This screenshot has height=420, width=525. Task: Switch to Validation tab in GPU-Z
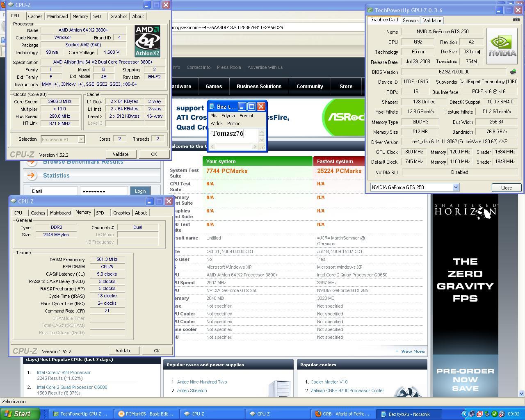pyautogui.click(x=432, y=20)
